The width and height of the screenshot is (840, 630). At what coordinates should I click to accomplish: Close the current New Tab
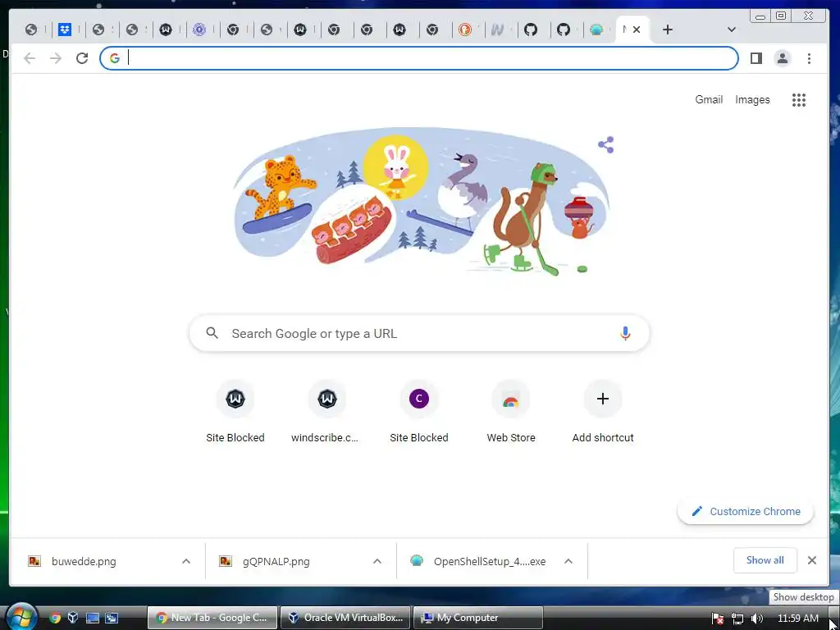coord(637,30)
